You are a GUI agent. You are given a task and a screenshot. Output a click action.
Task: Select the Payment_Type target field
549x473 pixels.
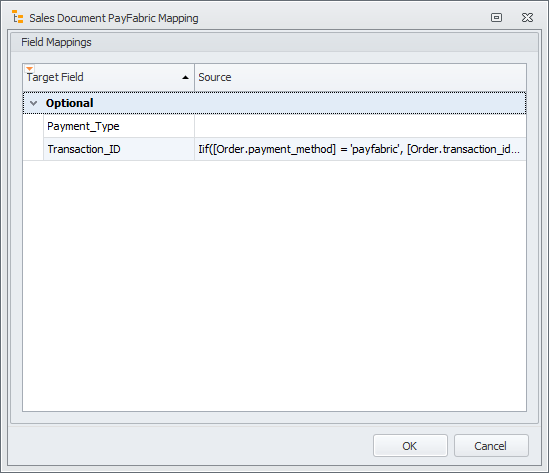click(119, 126)
